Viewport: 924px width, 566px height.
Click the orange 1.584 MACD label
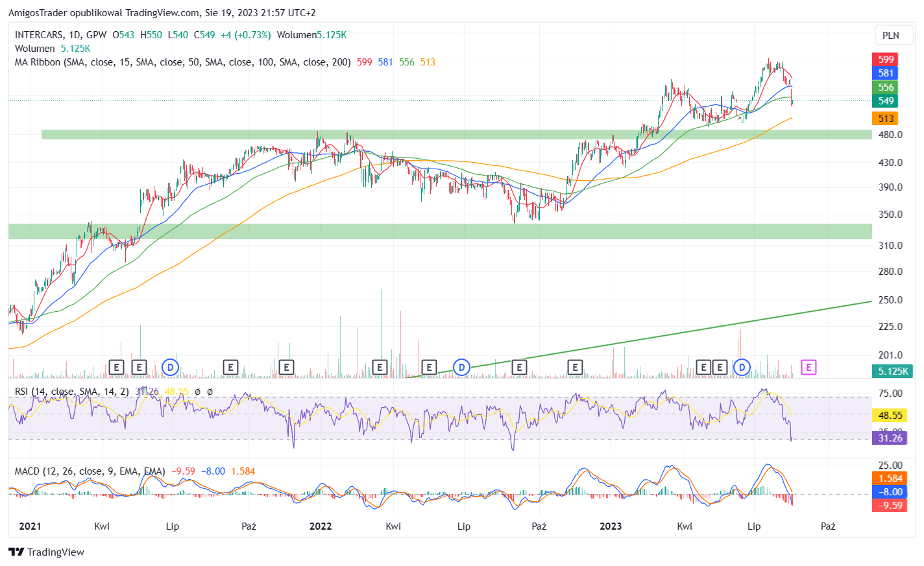pyautogui.click(x=890, y=478)
